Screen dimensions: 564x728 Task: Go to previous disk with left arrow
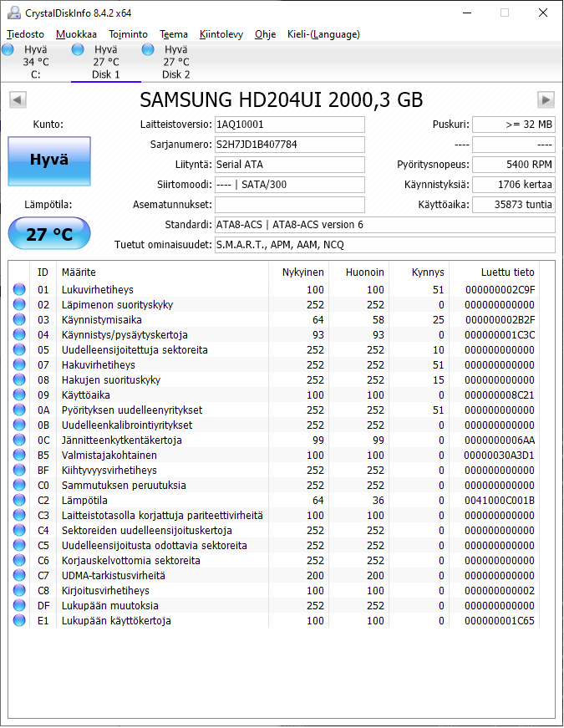[18, 99]
